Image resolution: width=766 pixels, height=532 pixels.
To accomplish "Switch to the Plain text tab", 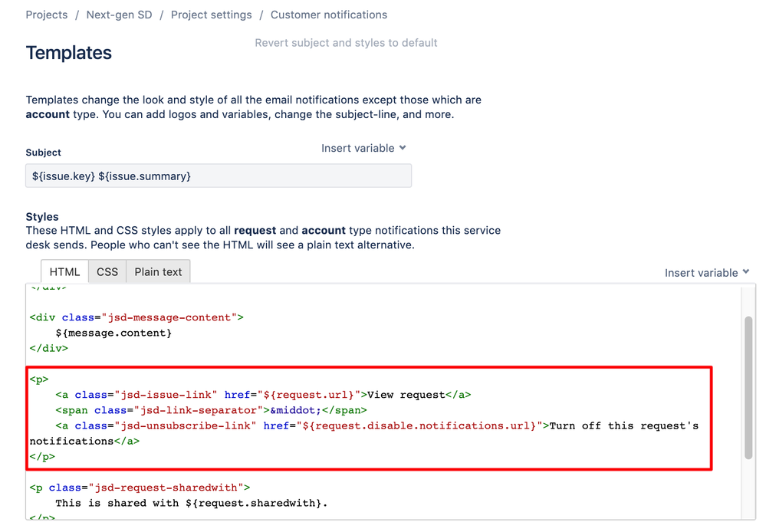I will coord(157,271).
